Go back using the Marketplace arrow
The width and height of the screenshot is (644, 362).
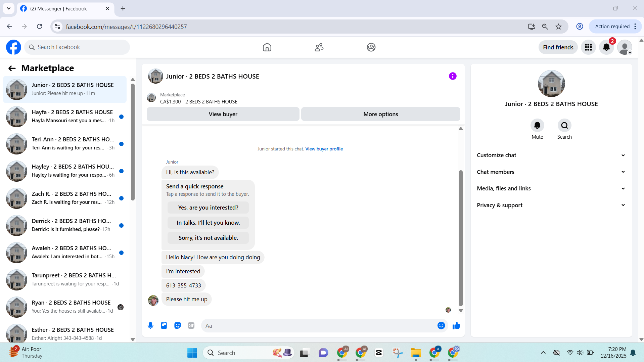(x=12, y=69)
